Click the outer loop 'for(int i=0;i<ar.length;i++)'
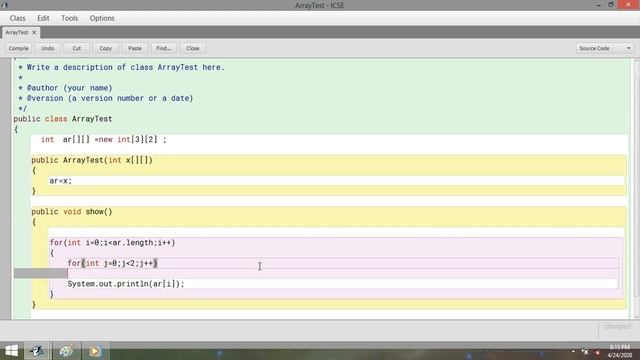The width and height of the screenshot is (640, 360). pos(113,243)
